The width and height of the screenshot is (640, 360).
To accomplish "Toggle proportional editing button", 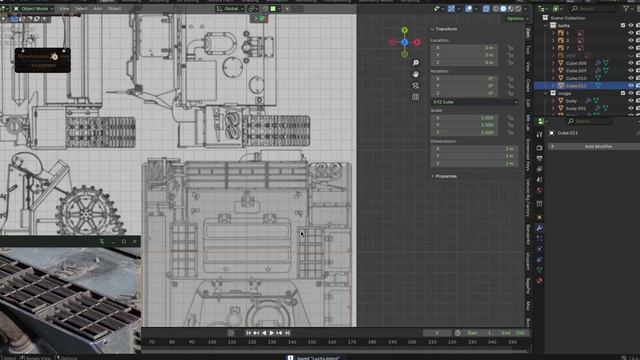I will pos(287,9).
